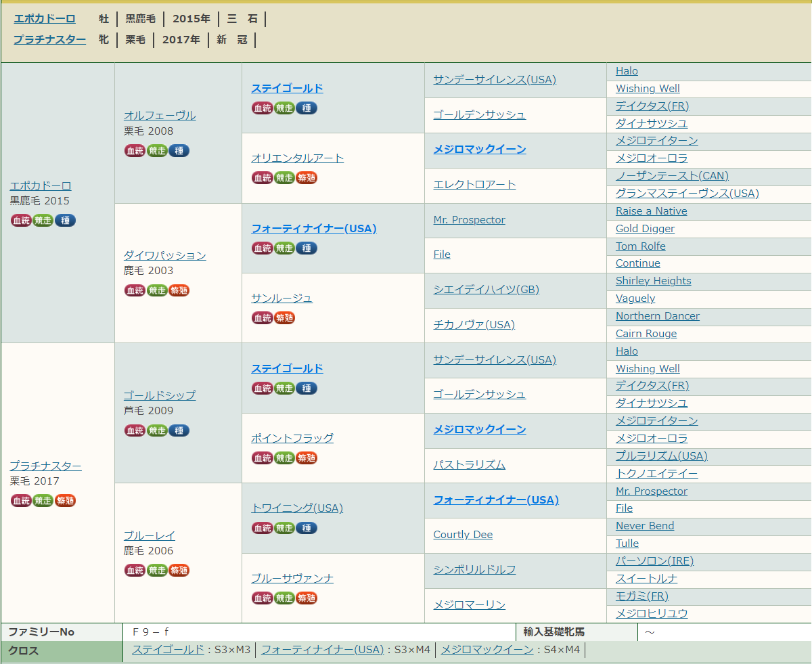
Task: Click 種 badge under ゴールドシップ
Action: tap(179, 430)
